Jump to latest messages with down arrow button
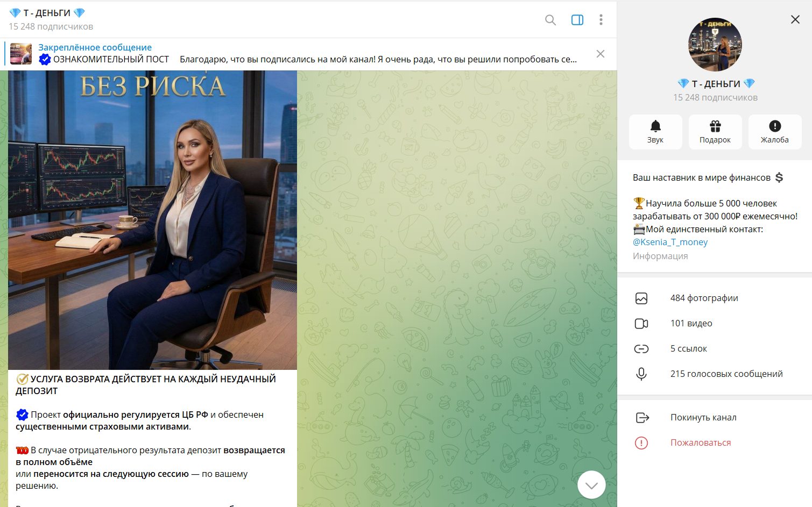Screen dimensions: 812x507 pyautogui.click(x=591, y=485)
